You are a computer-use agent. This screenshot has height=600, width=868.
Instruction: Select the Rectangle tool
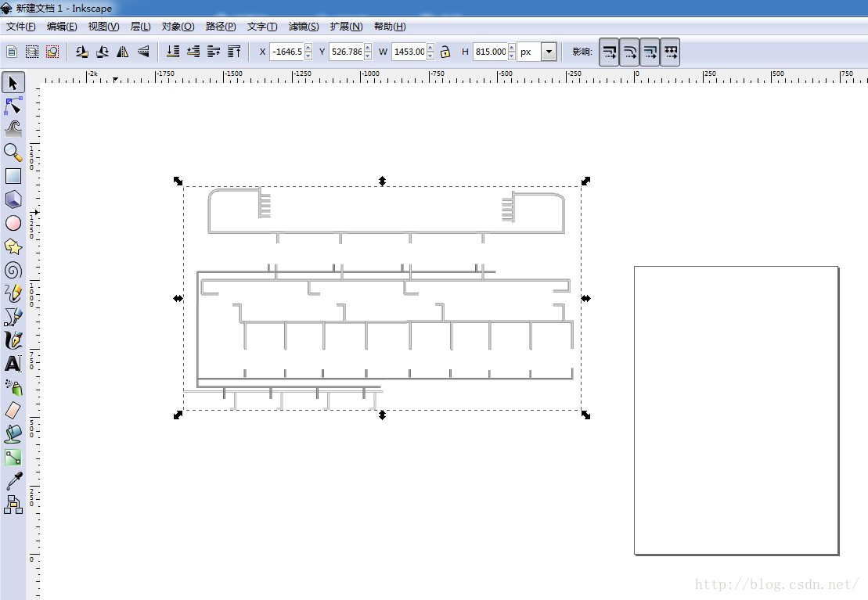click(13, 176)
